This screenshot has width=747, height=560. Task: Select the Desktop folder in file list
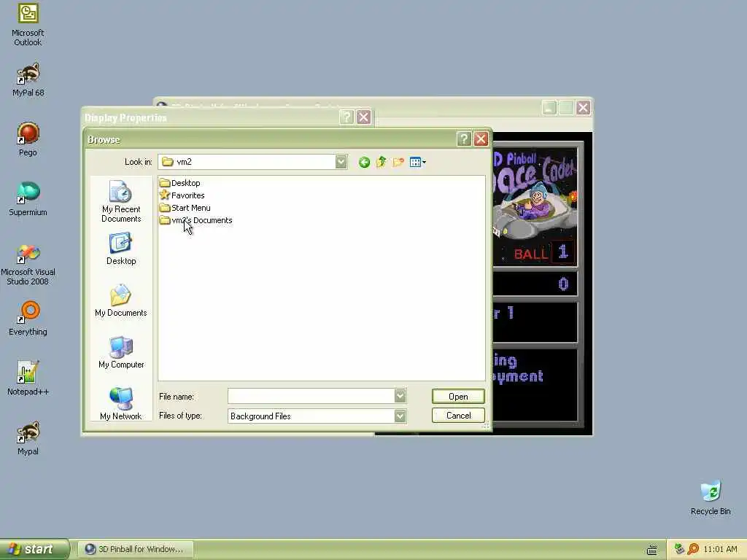(x=180, y=183)
